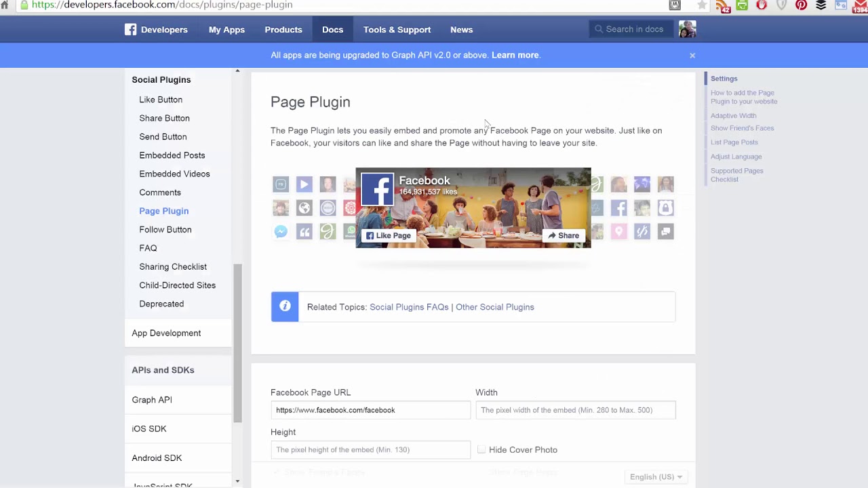Jump to How to add the Page Plugin
The width and height of the screenshot is (868, 488).
744,97
